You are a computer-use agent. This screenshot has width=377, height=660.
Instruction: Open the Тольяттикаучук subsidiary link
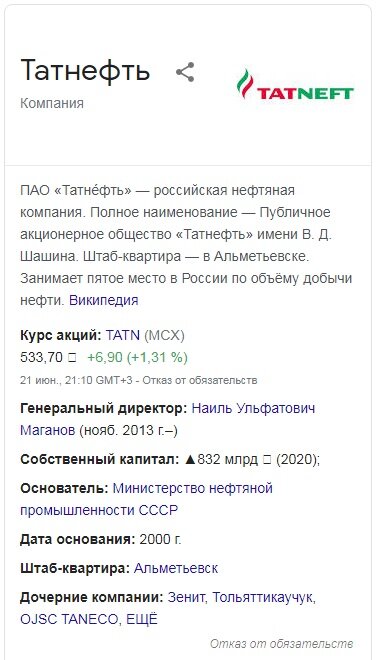click(x=264, y=597)
